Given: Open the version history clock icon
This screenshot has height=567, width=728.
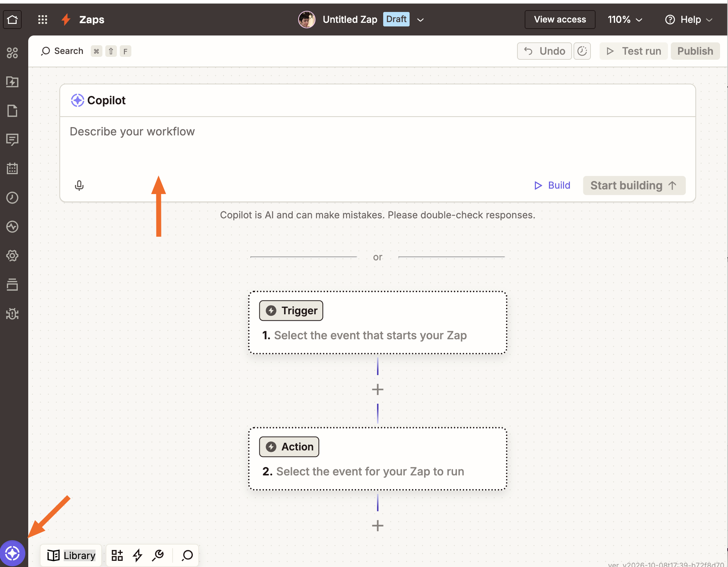Looking at the screenshot, I should (582, 51).
